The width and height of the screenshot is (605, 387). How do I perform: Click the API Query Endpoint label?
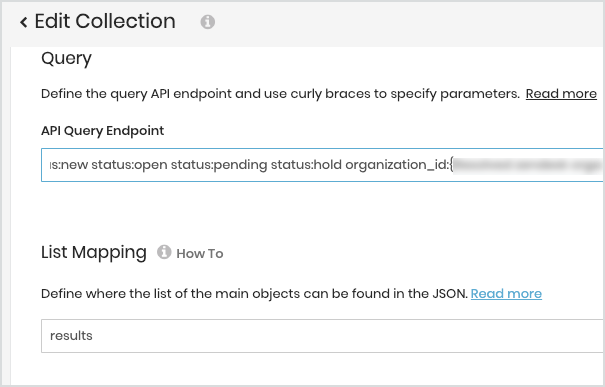103,130
